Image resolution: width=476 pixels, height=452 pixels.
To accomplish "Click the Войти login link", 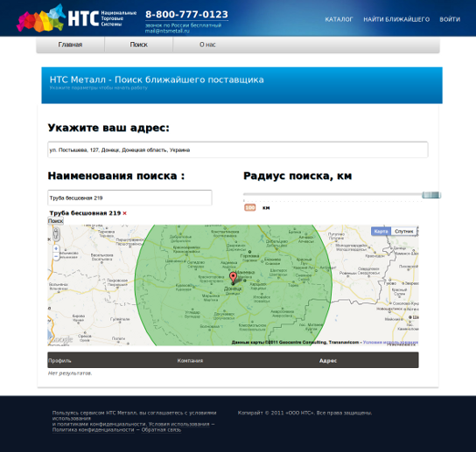I will click(450, 19).
